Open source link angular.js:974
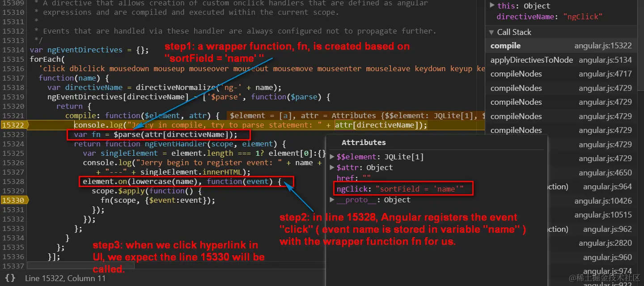 607,271
